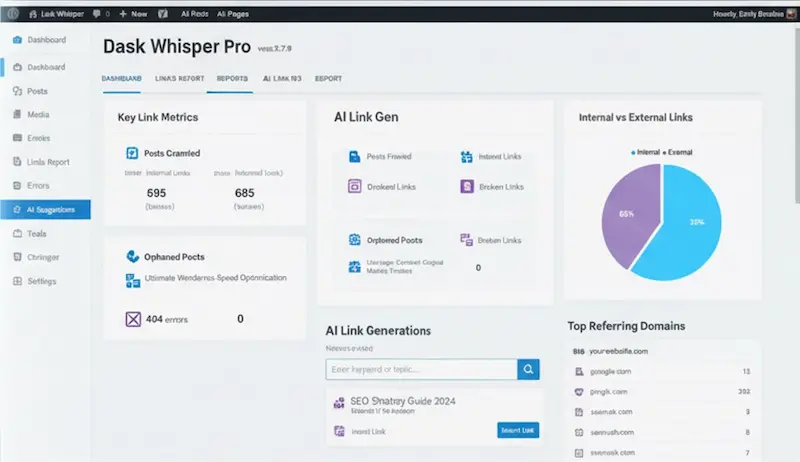Click the Settings icon in sidebar
The height and width of the screenshot is (462, 800).
pos(17,281)
